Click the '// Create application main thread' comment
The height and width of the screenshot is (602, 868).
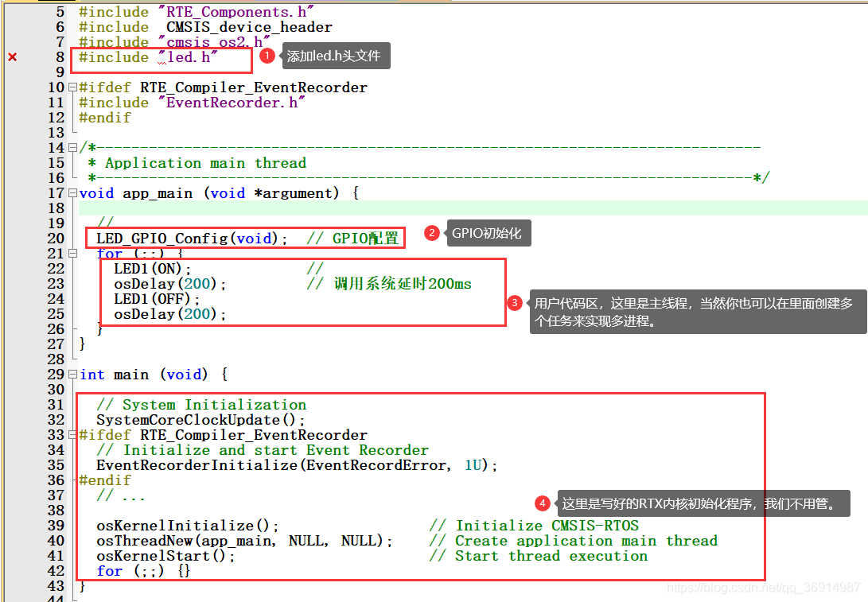point(574,541)
